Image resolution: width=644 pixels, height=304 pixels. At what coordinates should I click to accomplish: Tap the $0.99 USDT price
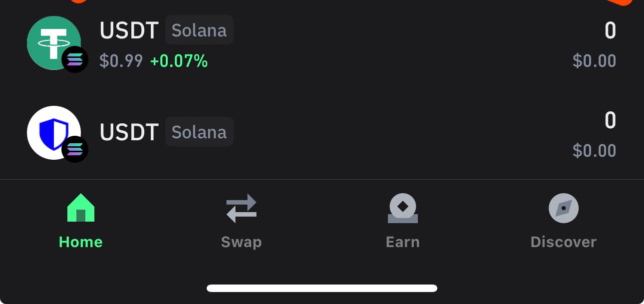point(121,60)
